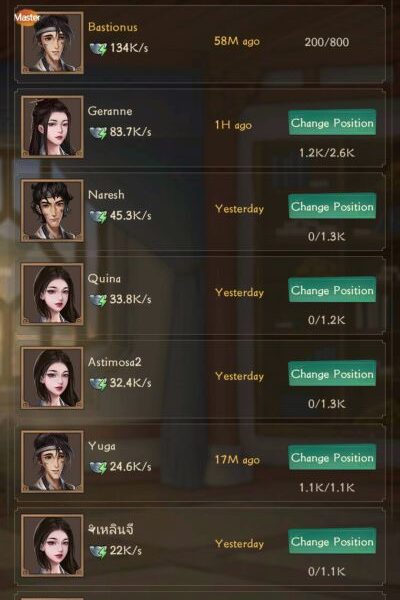This screenshot has width=400, height=600.
Task: Open Astimosa2's avatar portrait
Action: (x=52, y=378)
